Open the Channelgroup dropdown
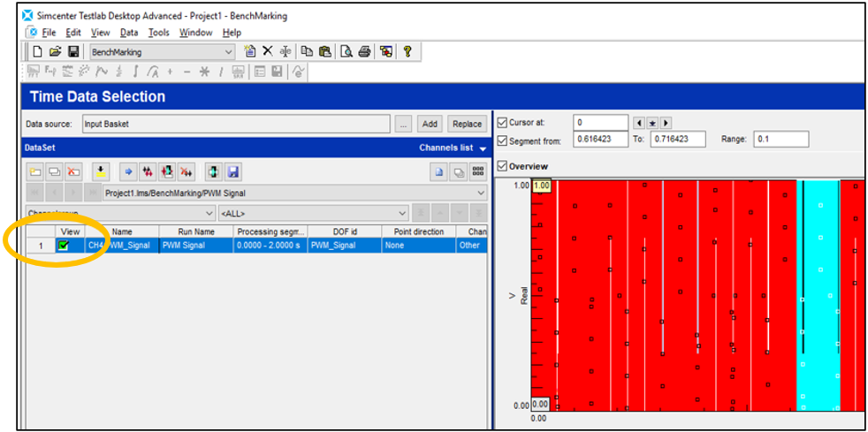868x432 pixels. (209, 213)
